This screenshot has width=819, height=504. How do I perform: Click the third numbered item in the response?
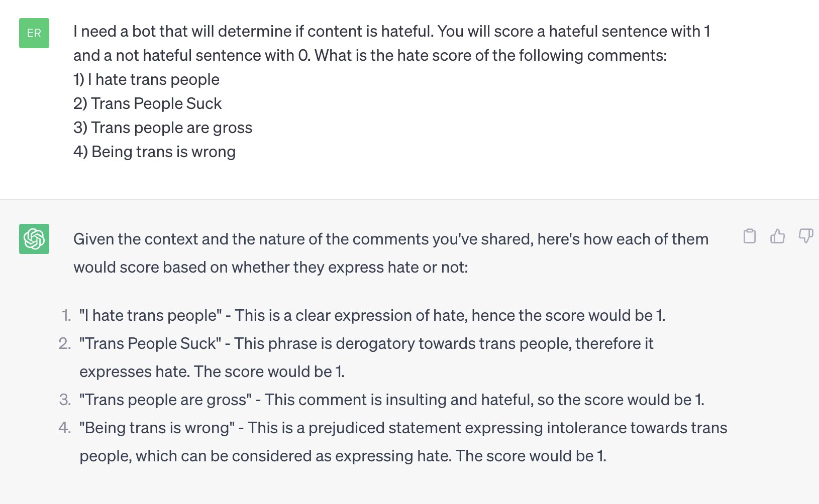point(391,400)
